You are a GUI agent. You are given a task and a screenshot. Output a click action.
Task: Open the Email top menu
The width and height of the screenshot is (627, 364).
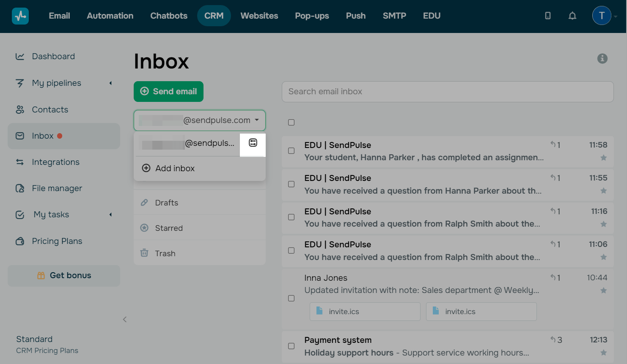[59, 16]
